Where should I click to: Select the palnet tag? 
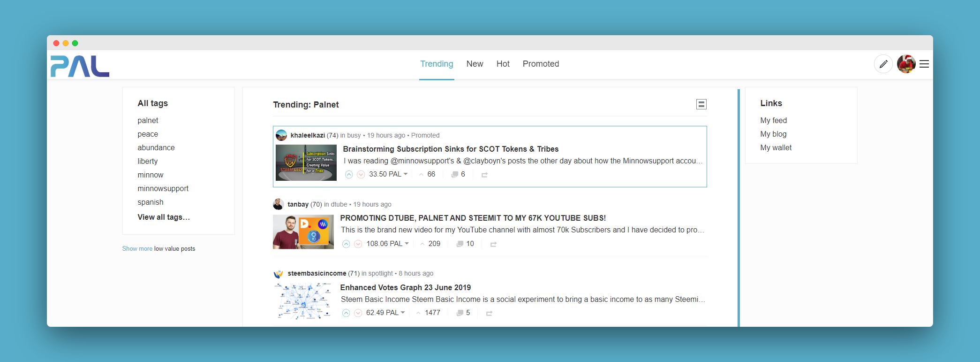[148, 121]
